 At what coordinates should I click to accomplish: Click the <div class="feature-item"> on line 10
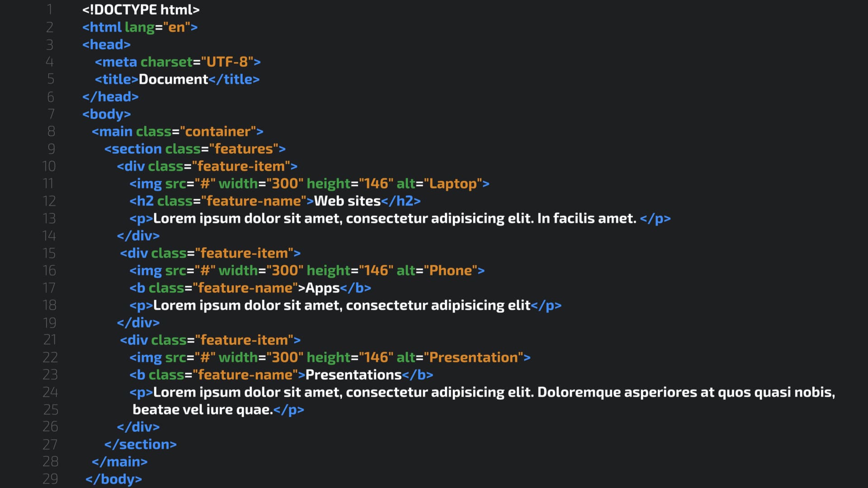pyautogui.click(x=207, y=167)
